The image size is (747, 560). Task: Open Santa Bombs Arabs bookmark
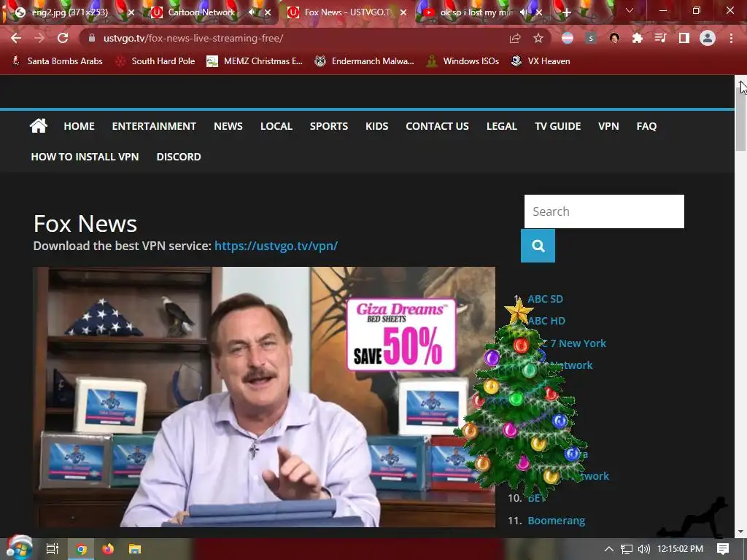[x=57, y=61]
